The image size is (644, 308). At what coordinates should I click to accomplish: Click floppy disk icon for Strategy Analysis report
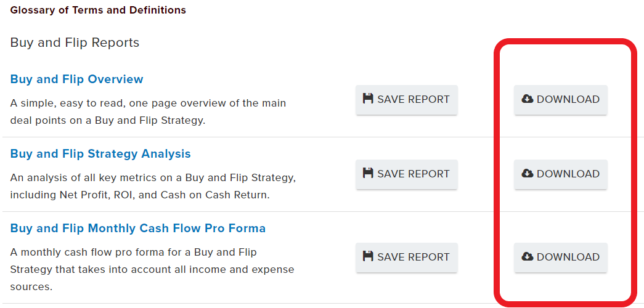click(x=367, y=173)
